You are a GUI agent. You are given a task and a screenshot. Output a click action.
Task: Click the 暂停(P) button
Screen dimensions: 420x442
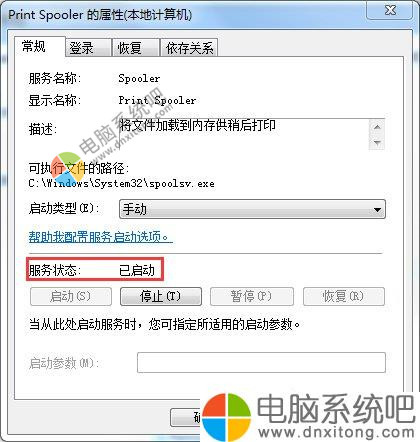point(252,296)
